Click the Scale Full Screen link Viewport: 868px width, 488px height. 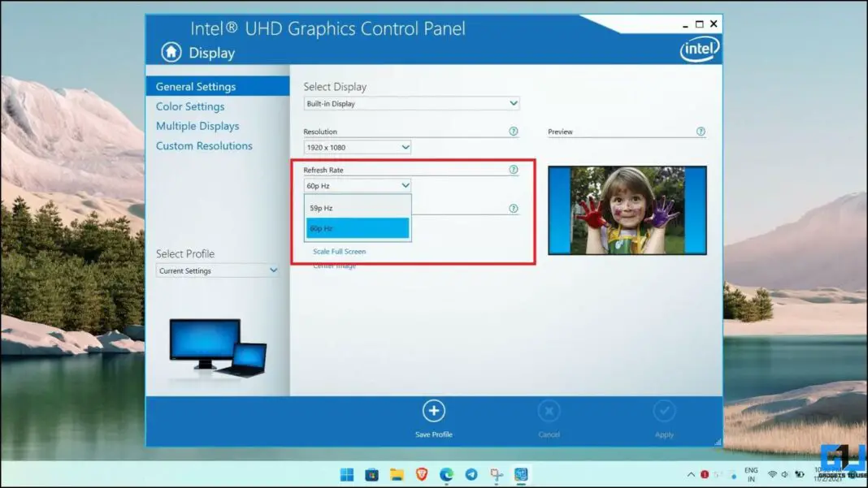(340, 251)
